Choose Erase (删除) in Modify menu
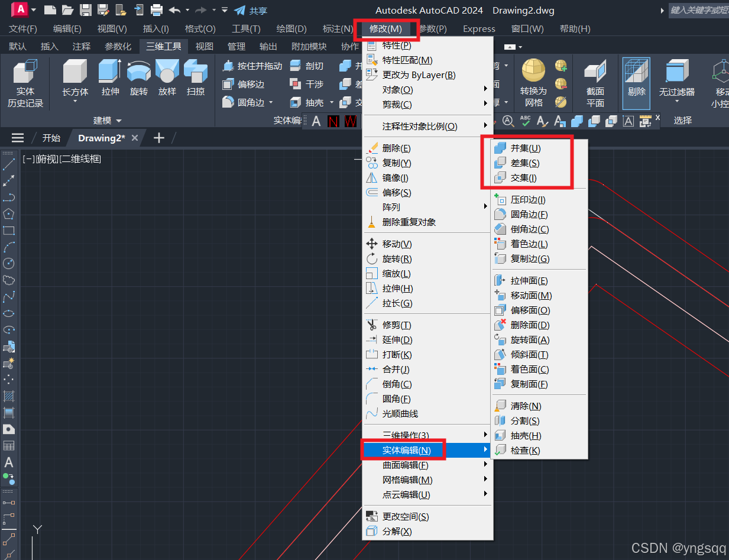Image resolution: width=729 pixels, height=560 pixels. [427, 148]
